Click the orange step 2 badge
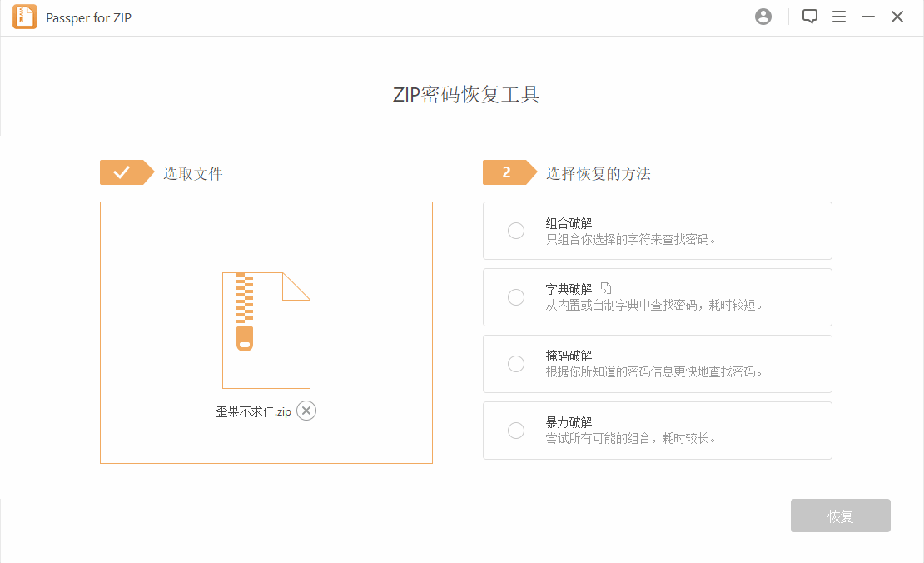This screenshot has width=924, height=563. [x=509, y=172]
